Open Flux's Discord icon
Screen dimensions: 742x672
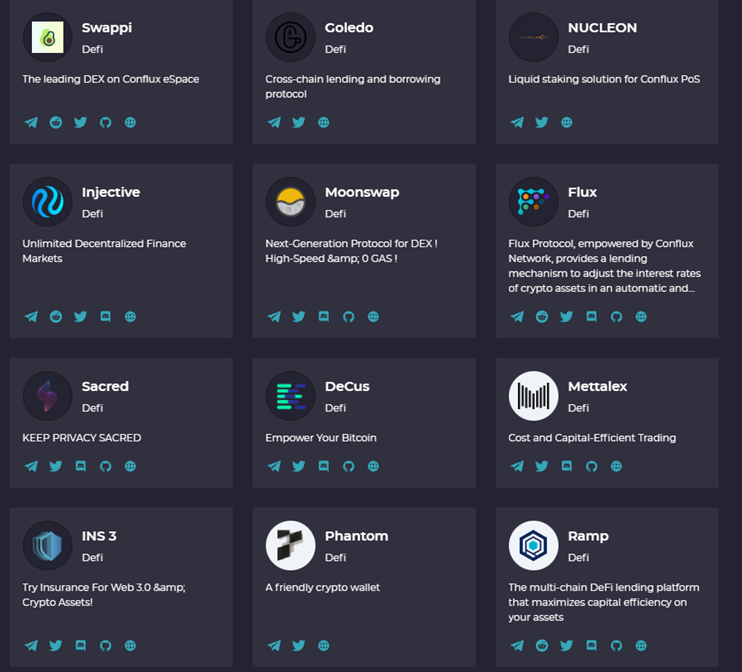point(592,317)
